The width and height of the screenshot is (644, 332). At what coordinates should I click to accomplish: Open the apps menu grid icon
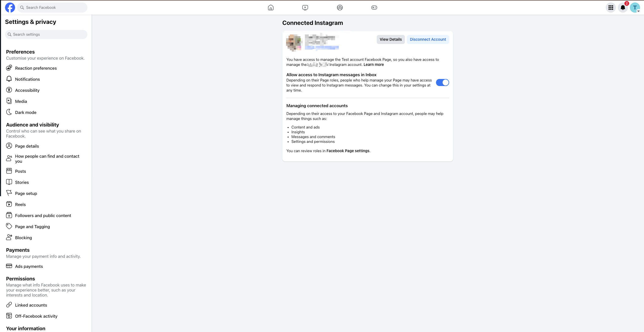[x=611, y=8]
